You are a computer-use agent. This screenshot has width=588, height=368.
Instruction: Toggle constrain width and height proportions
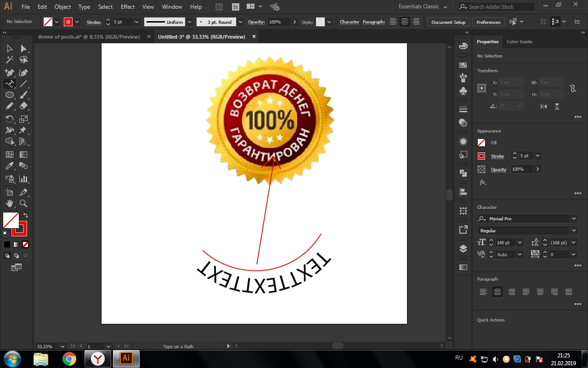tap(573, 88)
